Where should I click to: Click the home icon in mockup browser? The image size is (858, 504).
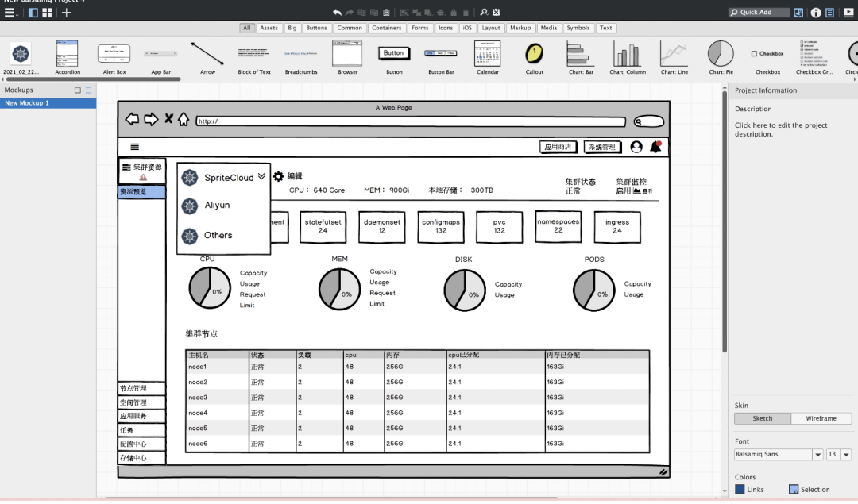184,118
